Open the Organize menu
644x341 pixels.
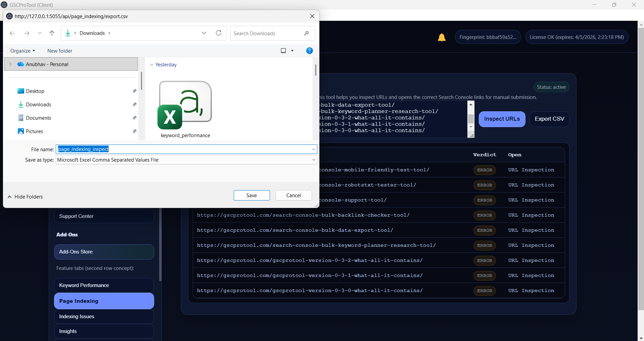click(22, 51)
